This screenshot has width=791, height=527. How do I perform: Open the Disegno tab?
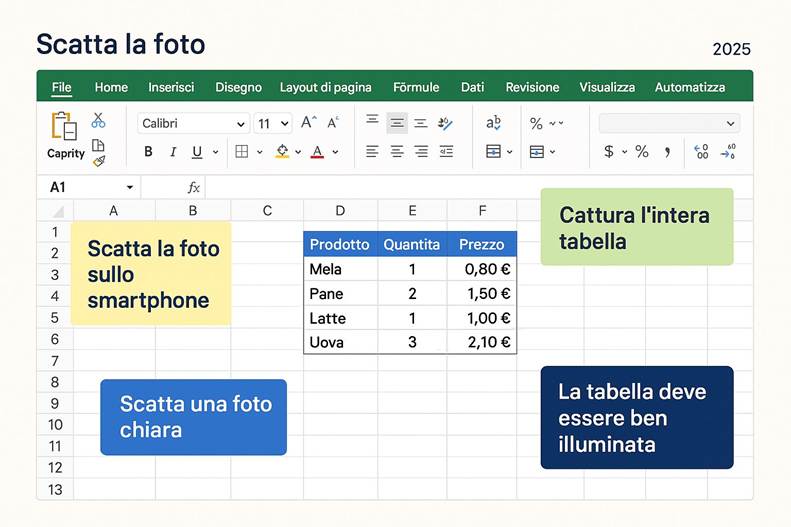238,87
